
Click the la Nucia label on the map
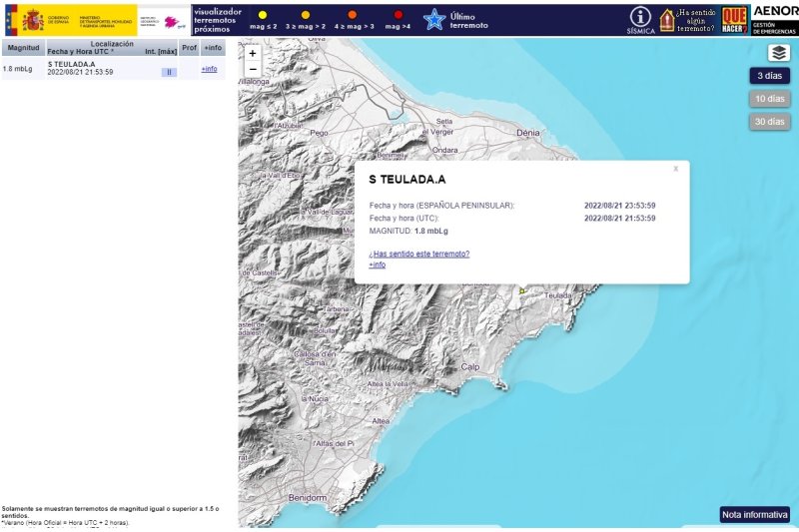pyautogui.click(x=315, y=398)
